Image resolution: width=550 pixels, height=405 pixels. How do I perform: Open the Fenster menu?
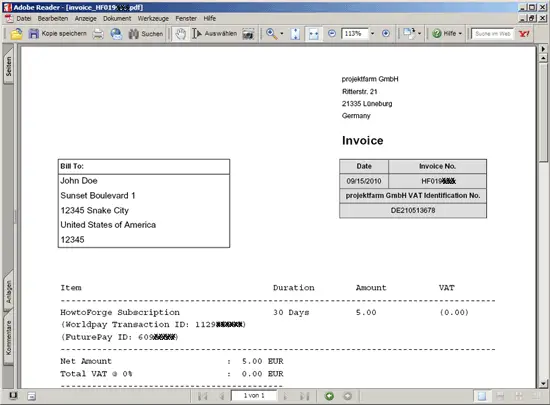tap(186, 18)
